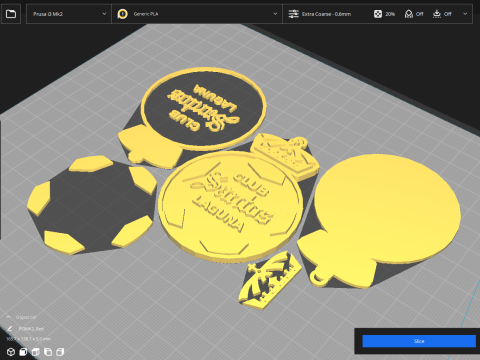The width and height of the screenshot is (480, 360).
Task: Open the Prusa i3 Mk2 printer dropdown
Action: (69, 14)
